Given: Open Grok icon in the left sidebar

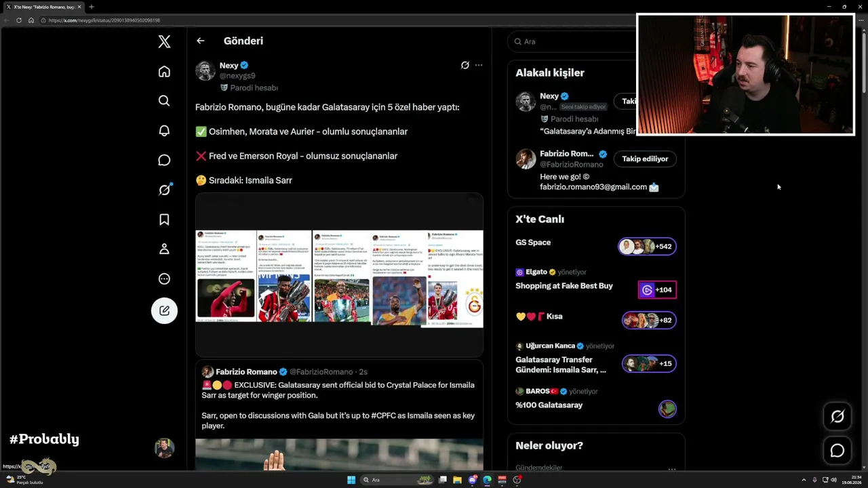Looking at the screenshot, I should 164,190.
